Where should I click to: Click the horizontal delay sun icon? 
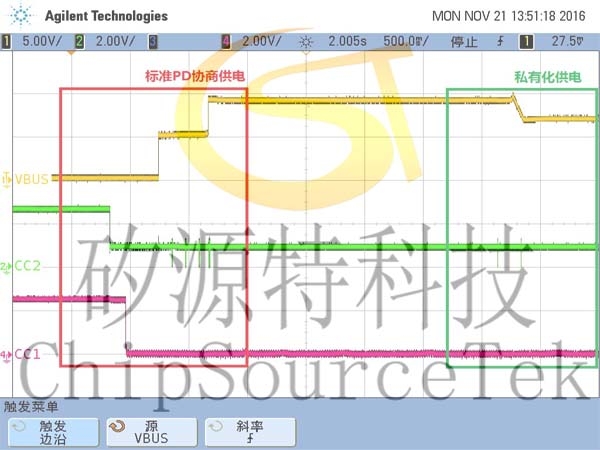(306, 42)
